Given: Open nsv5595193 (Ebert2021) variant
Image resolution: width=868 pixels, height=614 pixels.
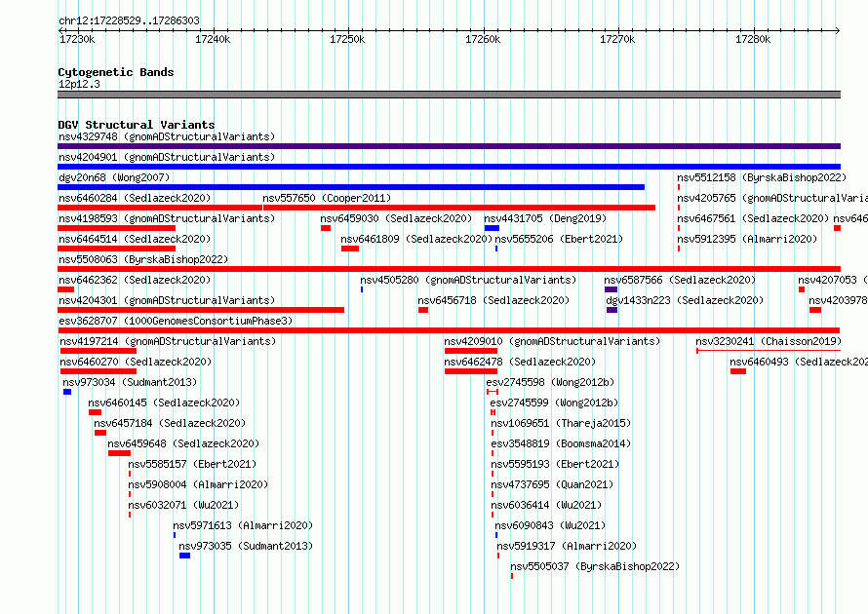Looking at the screenshot, I should 555,464.
